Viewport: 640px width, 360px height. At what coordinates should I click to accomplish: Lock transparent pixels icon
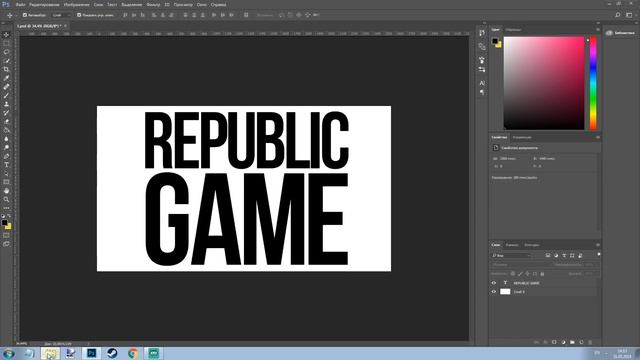pos(513,274)
